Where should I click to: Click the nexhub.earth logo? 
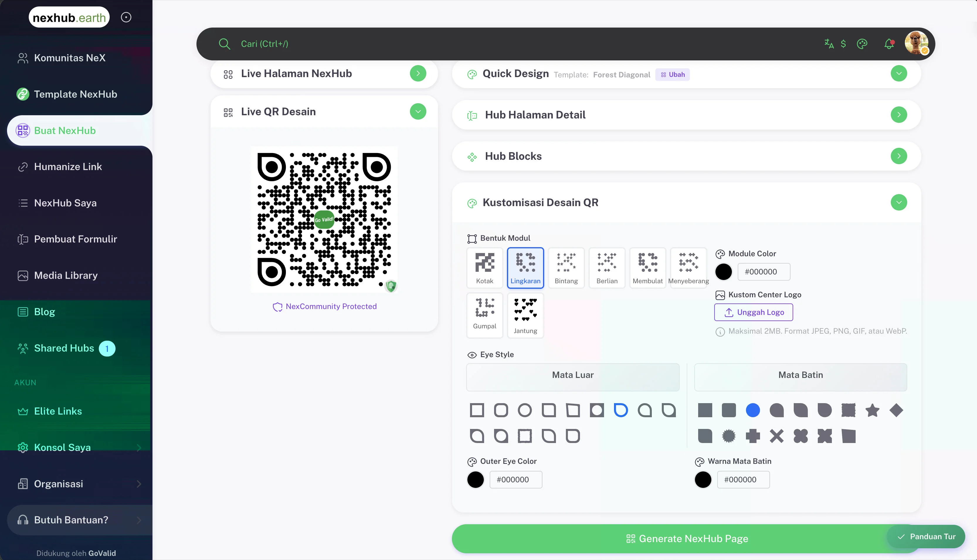pos(69,17)
